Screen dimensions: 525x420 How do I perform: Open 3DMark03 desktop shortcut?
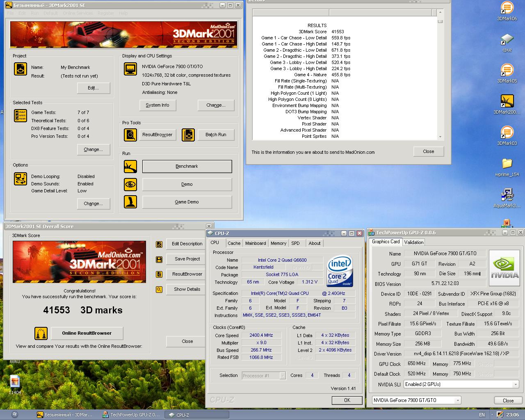click(x=507, y=136)
